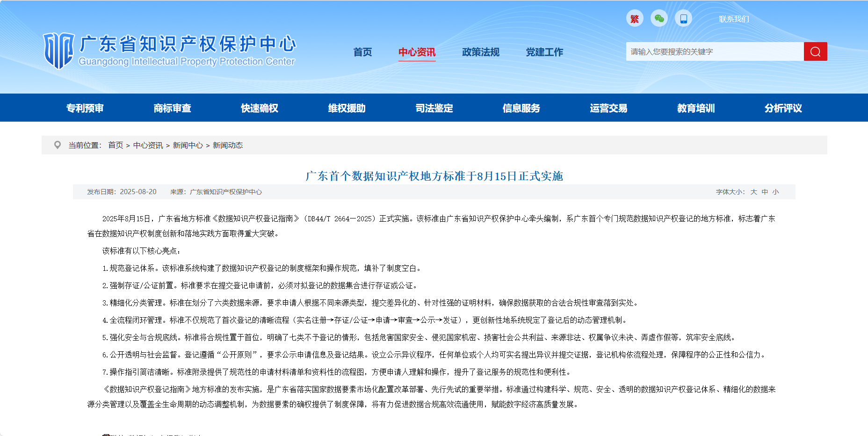Select 商标审查 in the blue menu bar

172,108
